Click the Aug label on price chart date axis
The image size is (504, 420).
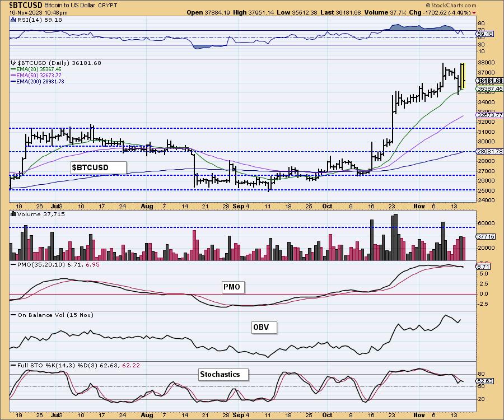[x=147, y=206]
